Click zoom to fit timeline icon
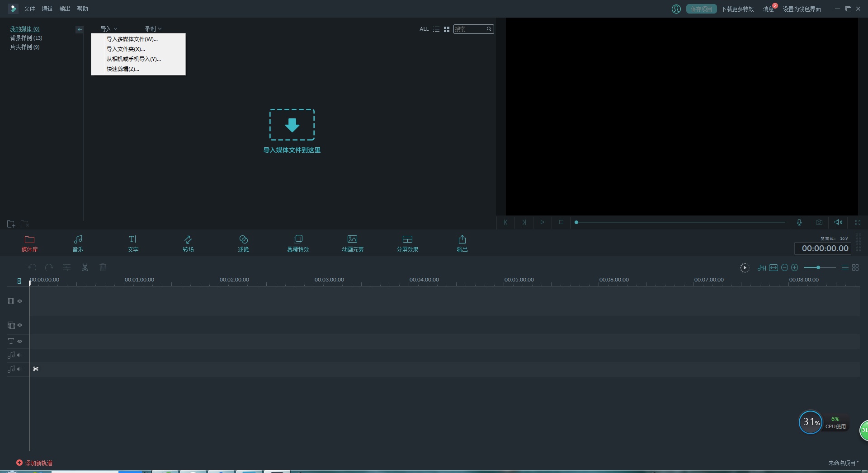 tap(774, 267)
